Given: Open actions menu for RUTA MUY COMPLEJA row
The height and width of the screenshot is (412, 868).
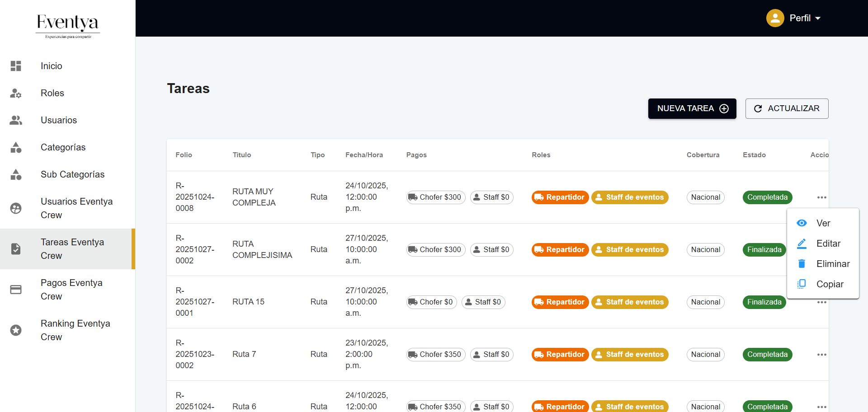Looking at the screenshot, I should point(821,197).
